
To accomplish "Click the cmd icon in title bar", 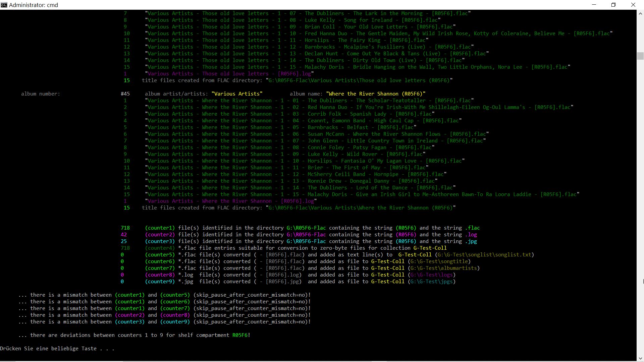I will point(4,5).
